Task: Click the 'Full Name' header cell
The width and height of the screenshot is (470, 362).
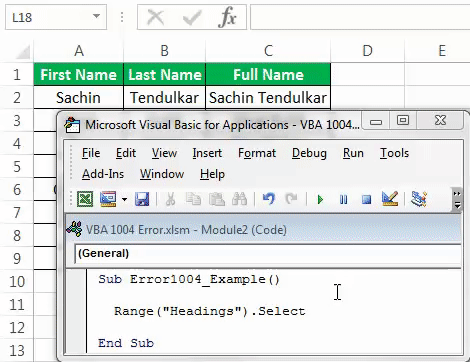Action: [x=268, y=74]
